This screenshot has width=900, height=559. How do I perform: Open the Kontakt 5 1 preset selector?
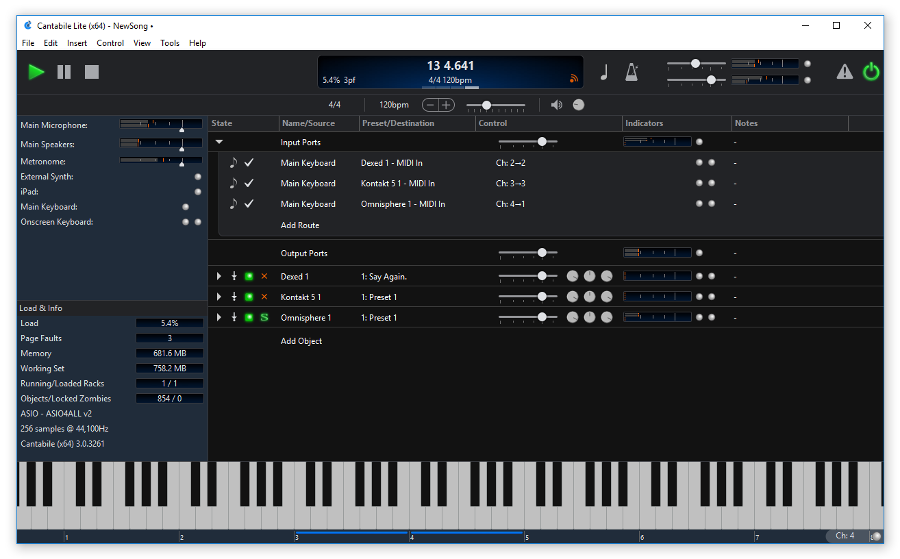(x=378, y=297)
